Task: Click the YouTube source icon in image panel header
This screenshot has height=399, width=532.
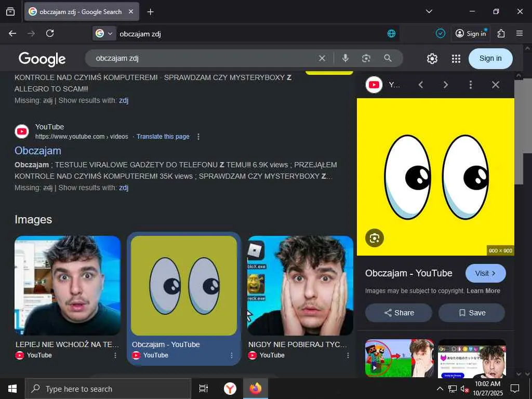Action: [x=374, y=85]
